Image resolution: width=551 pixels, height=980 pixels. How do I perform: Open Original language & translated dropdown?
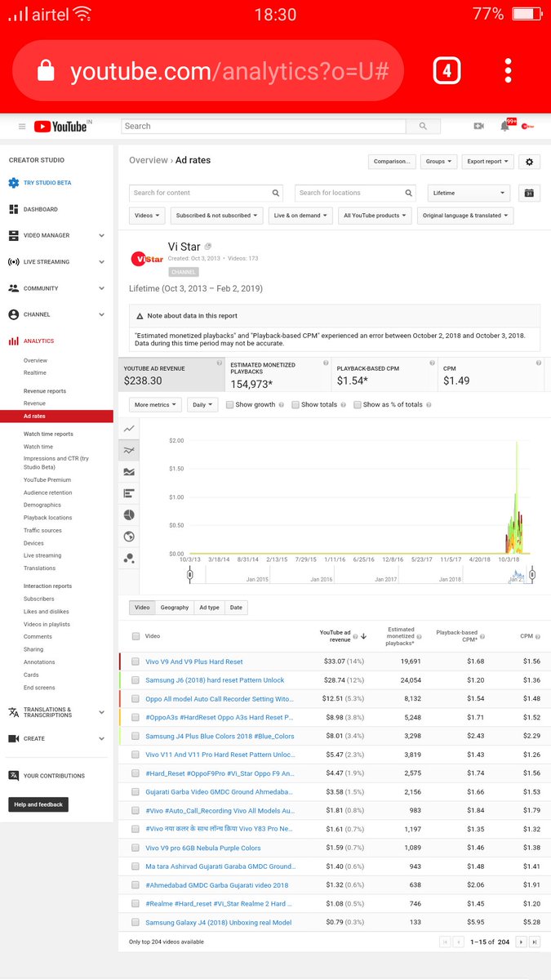465,216
